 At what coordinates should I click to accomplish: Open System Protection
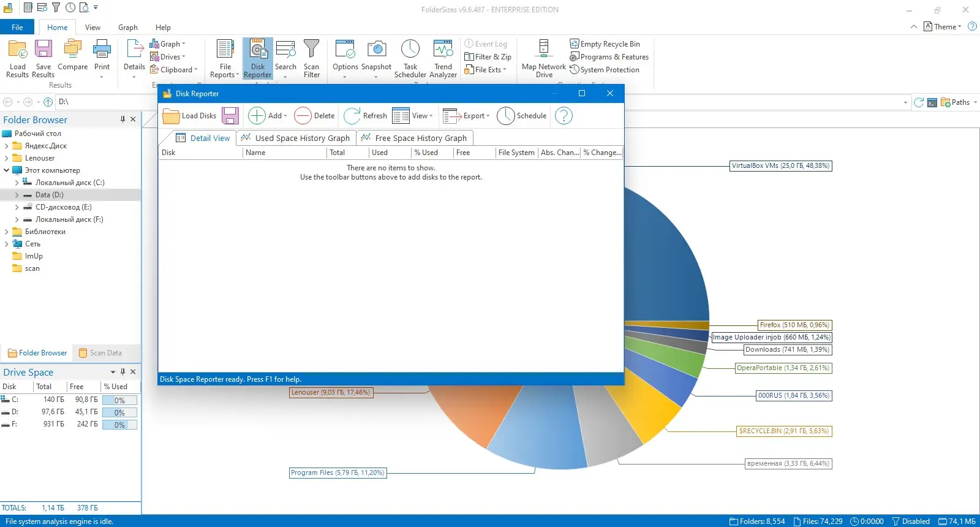pyautogui.click(x=604, y=70)
